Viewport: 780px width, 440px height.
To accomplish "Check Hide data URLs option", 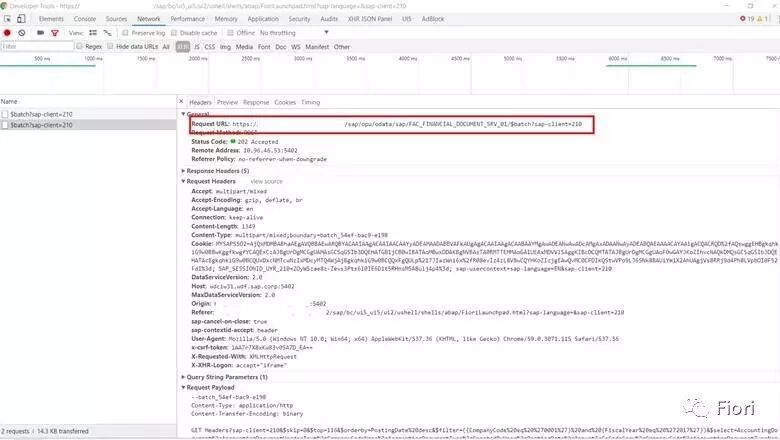I will pyautogui.click(x=110, y=46).
